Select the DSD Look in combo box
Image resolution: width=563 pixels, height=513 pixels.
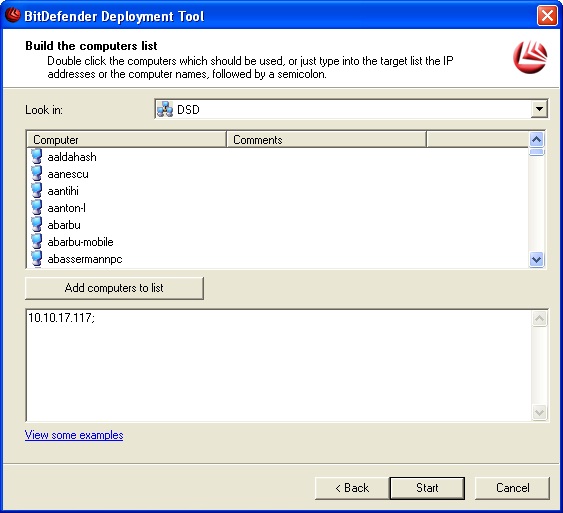(x=351, y=109)
